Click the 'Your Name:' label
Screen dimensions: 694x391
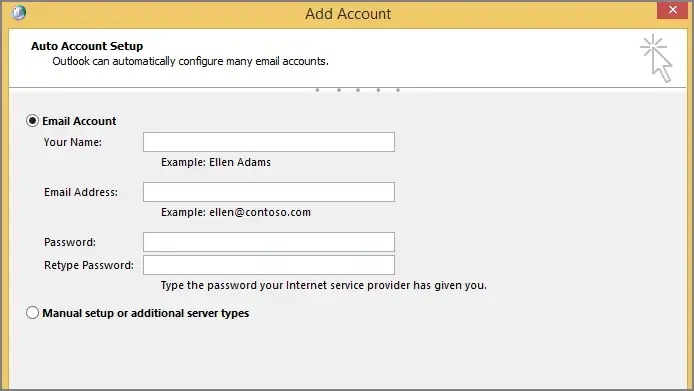pyautogui.click(x=73, y=142)
